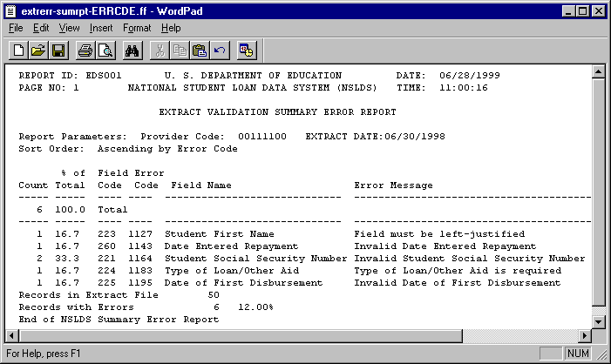Click the 'Error Message' column header
611x364 pixels.
tap(393, 185)
